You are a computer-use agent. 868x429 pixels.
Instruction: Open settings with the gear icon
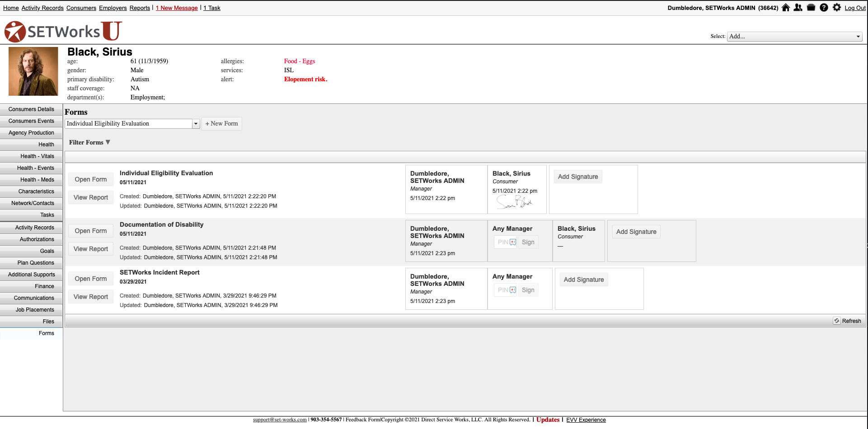(x=837, y=8)
